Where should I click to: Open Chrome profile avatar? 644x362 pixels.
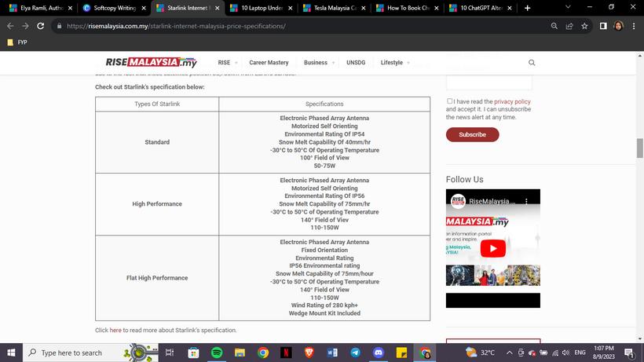(x=618, y=26)
